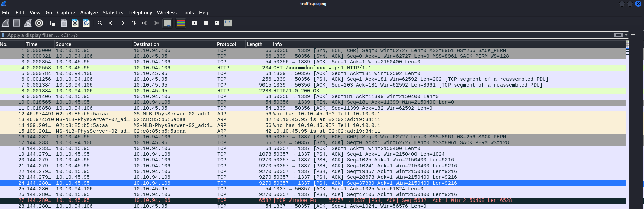Click the Find packet magnifier icon
Screen dimensions: 644x209
tap(100, 23)
